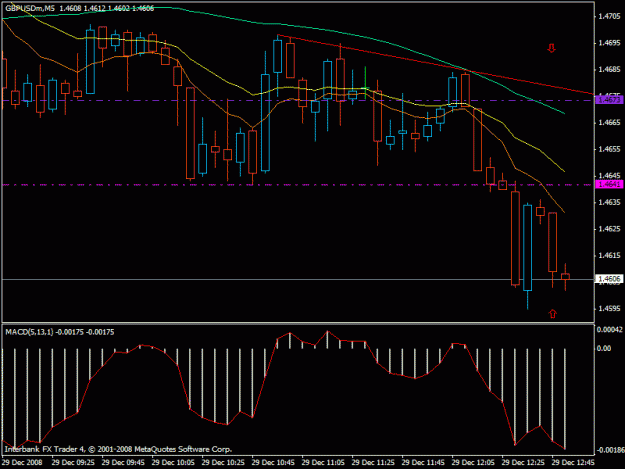The image size is (625, 469).
Task: Click the 1.4705 price scale label
Action: tap(609, 16)
